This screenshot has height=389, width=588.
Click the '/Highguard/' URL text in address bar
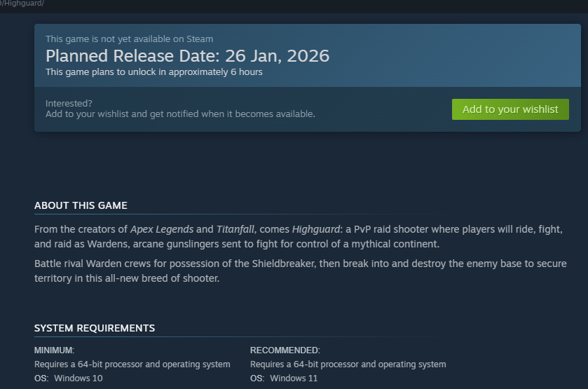click(x=22, y=4)
